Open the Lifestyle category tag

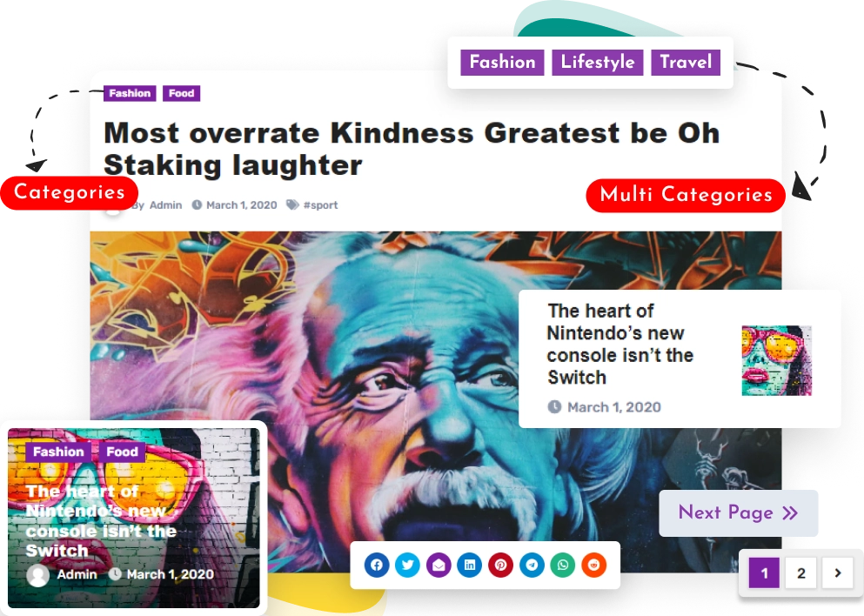pos(598,63)
